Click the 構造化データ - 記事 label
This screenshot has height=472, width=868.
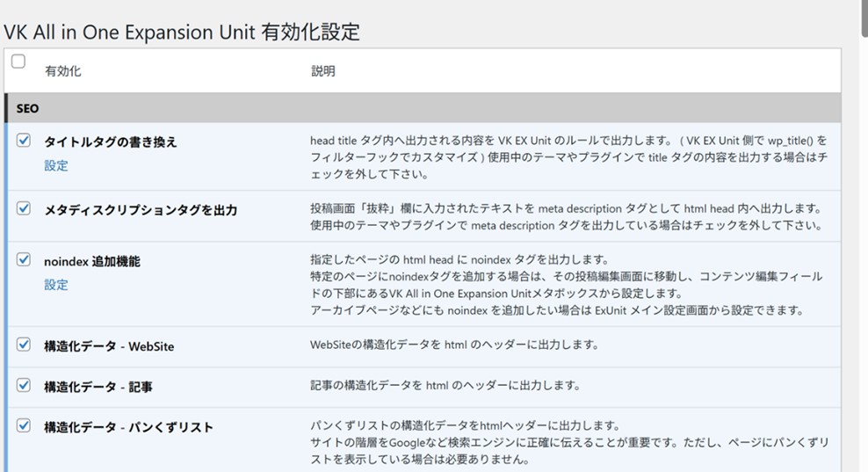point(98,387)
